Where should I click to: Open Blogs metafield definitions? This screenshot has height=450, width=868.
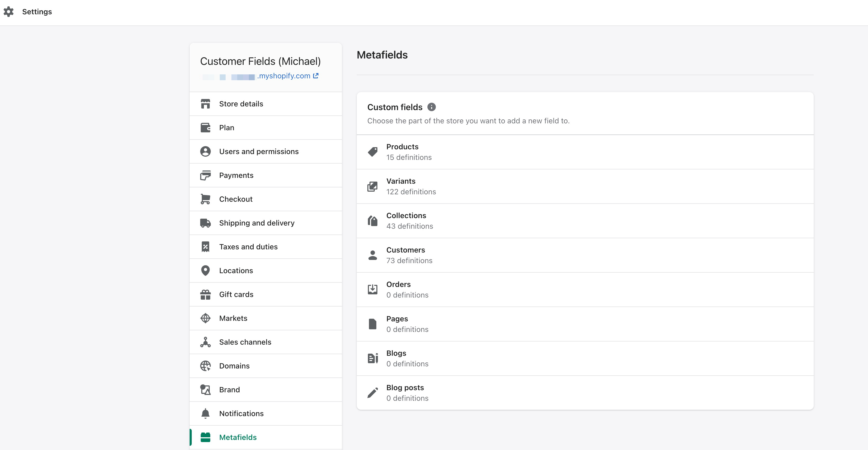point(585,358)
